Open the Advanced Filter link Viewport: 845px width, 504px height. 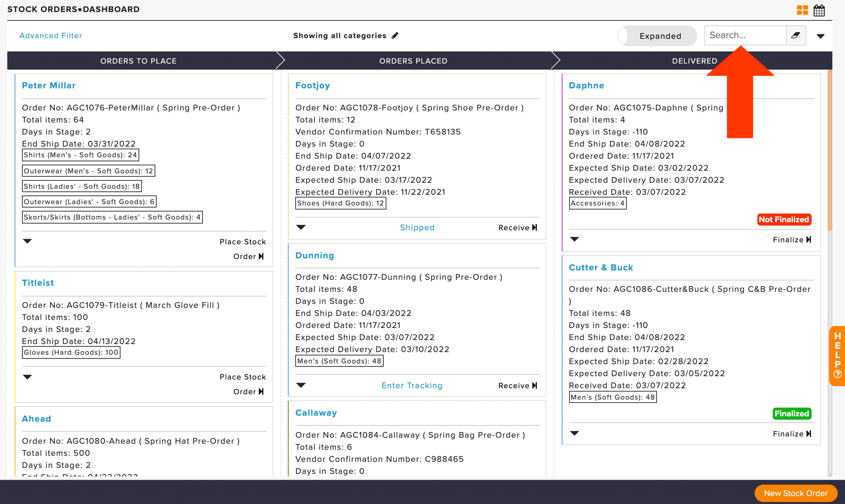click(x=51, y=36)
